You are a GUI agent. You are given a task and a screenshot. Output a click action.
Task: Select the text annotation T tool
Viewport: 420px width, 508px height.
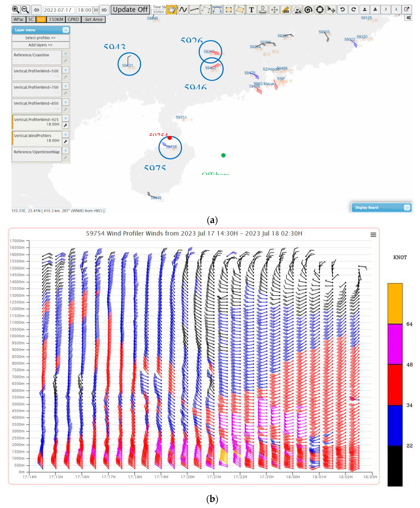click(x=251, y=10)
